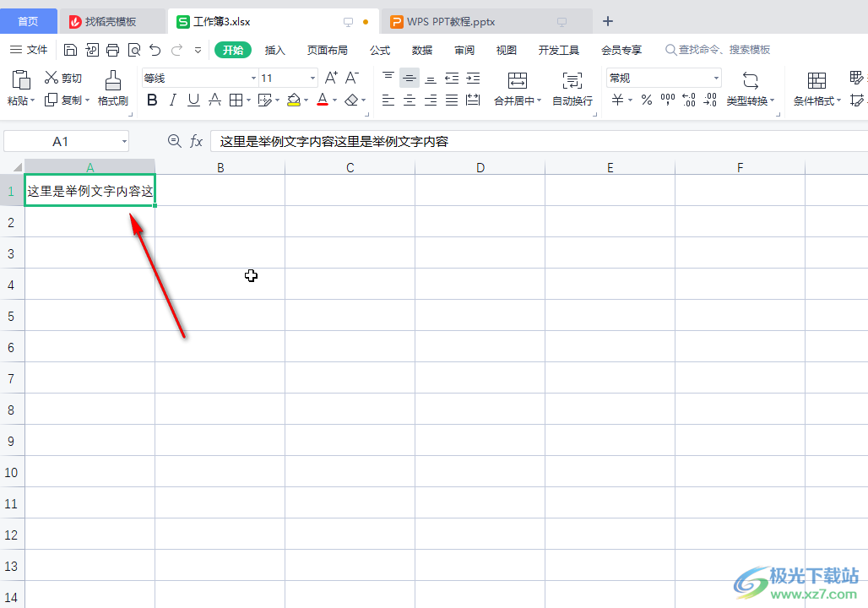This screenshot has width=868, height=608.
Task: Click 开发工具 Developer Tools tab
Action: point(559,51)
